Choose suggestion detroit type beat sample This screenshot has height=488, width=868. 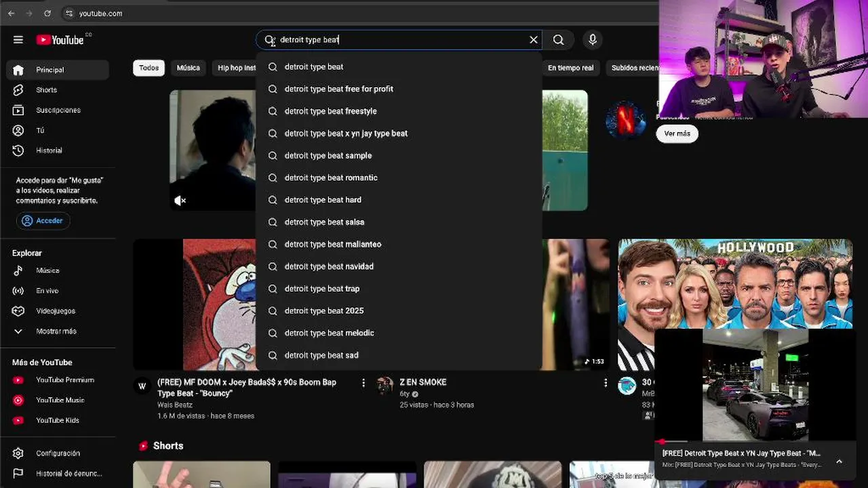point(399,155)
